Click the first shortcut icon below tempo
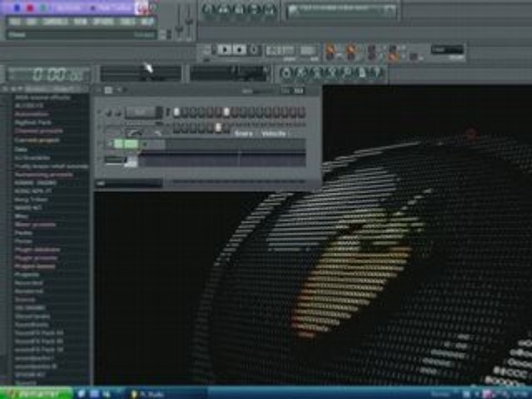Screen dimensions: 532x399 pos(287,73)
